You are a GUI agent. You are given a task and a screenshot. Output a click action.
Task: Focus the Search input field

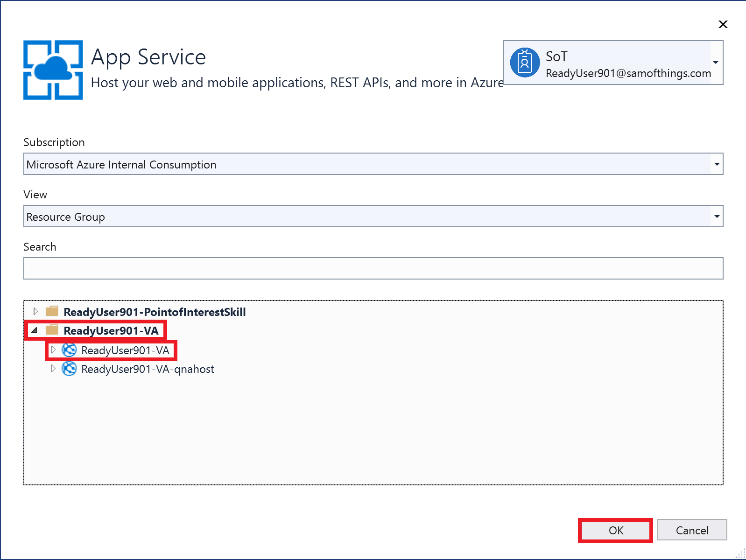pos(373,268)
